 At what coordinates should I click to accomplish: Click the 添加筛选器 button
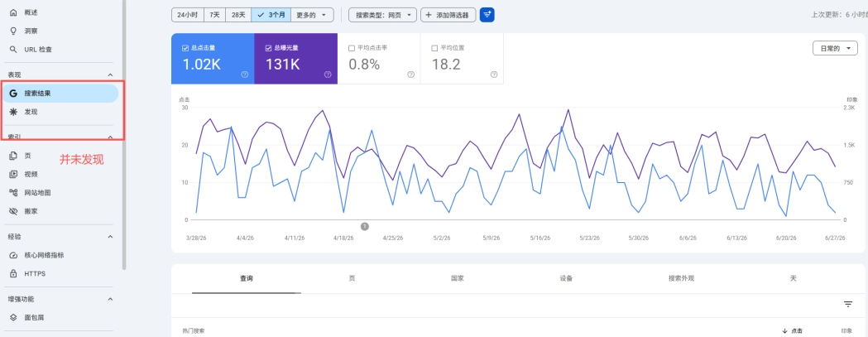coord(448,15)
